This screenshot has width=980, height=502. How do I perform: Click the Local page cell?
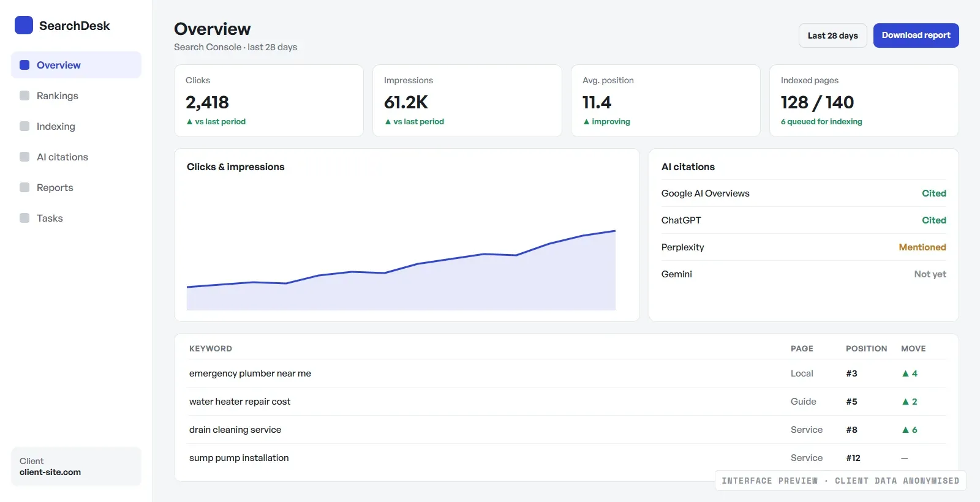pyautogui.click(x=802, y=373)
